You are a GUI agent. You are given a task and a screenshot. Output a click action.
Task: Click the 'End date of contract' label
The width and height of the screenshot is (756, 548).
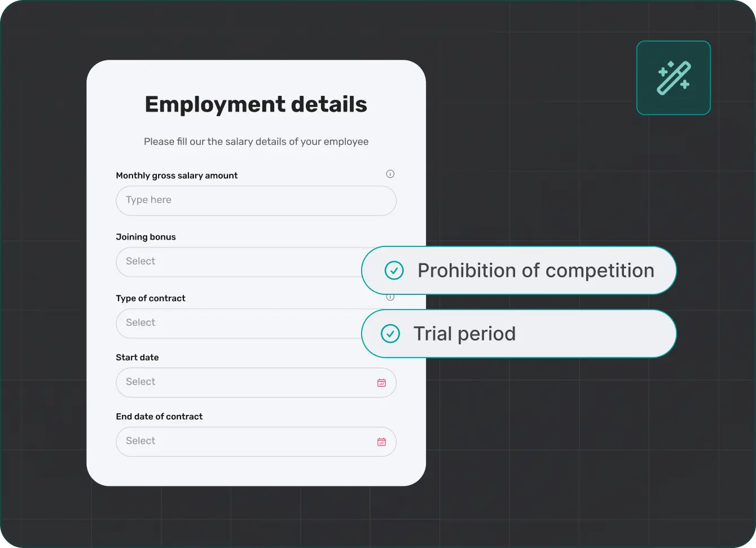159,417
